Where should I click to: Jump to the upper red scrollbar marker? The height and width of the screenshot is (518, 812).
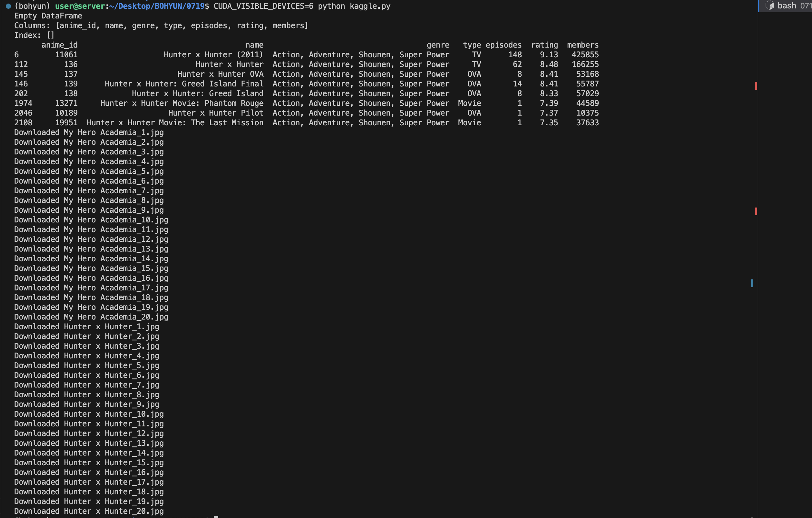pyautogui.click(x=756, y=86)
